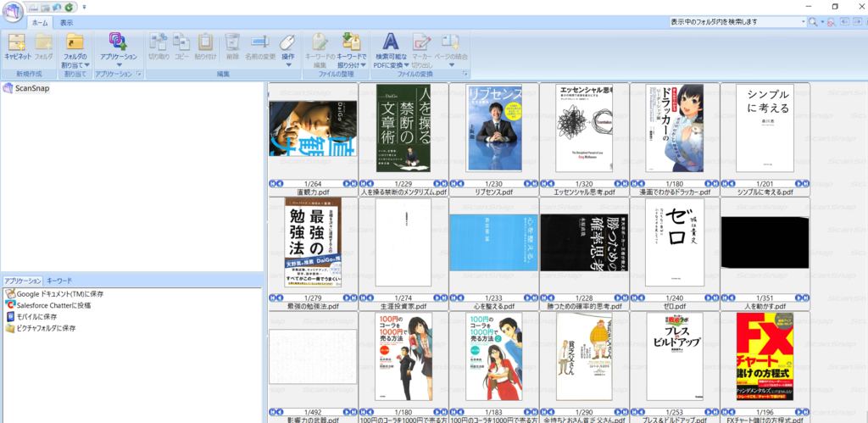The height and width of the screenshot is (423, 868).
Task: Select the ゼロ.pdf cover thumbnail
Action: [675, 242]
